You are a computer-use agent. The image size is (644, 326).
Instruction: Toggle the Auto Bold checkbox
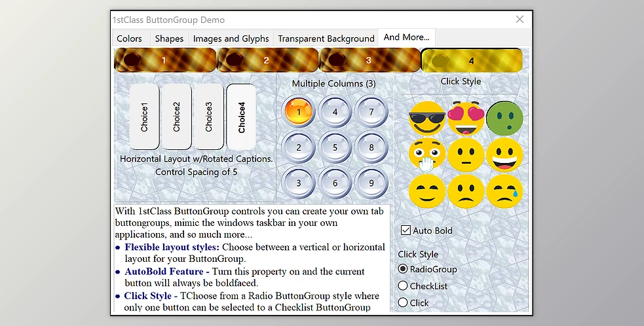406,230
